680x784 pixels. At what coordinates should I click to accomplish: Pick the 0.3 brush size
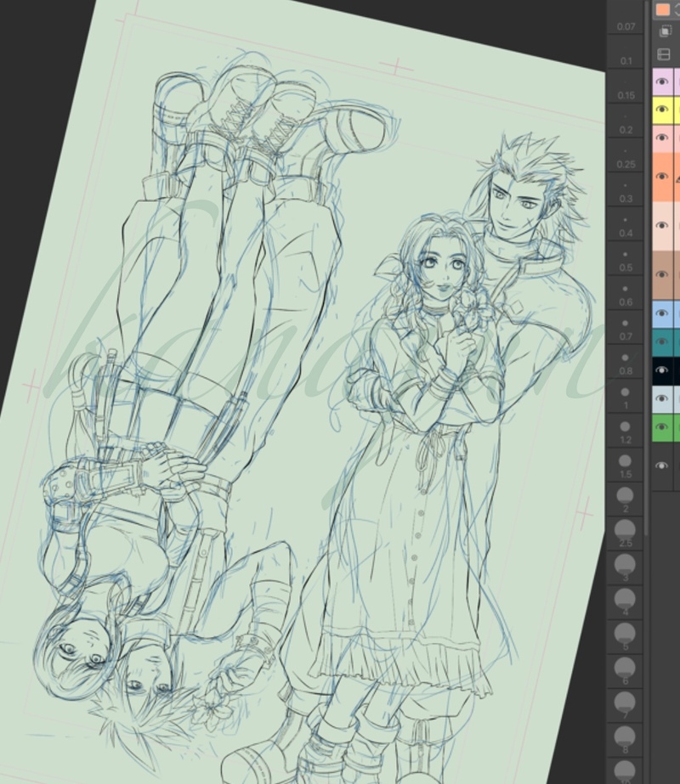pos(626,190)
